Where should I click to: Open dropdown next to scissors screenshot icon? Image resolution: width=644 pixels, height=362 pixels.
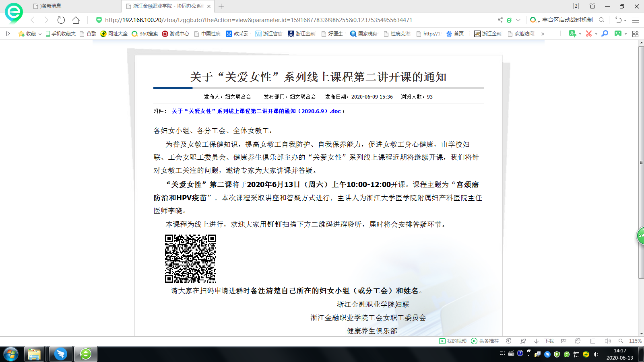pyautogui.click(x=596, y=34)
